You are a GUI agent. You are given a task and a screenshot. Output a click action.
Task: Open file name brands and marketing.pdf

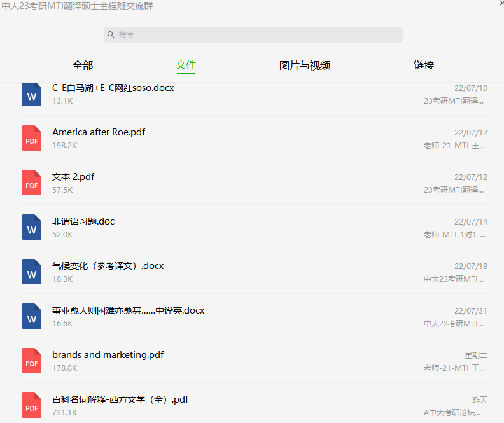point(108,355)
